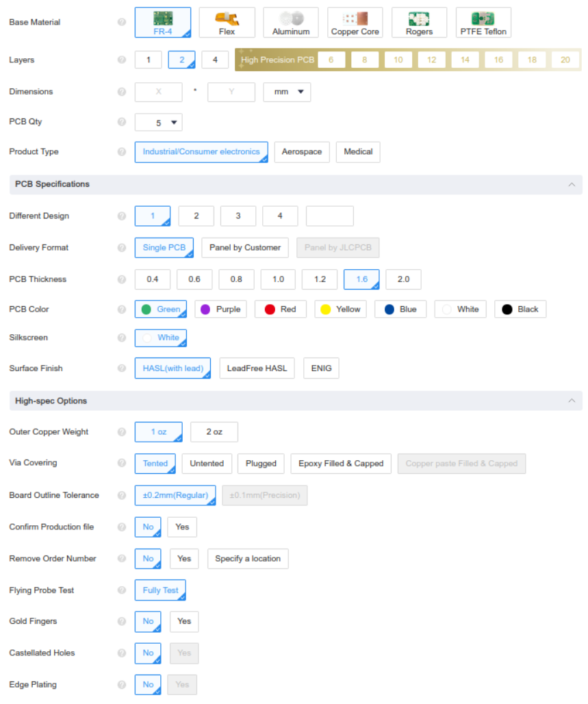Image resolution: width=588 pixels, height=704 pixels.
Task: Choose 20 layers High Precision PCB
Action: 565,60
